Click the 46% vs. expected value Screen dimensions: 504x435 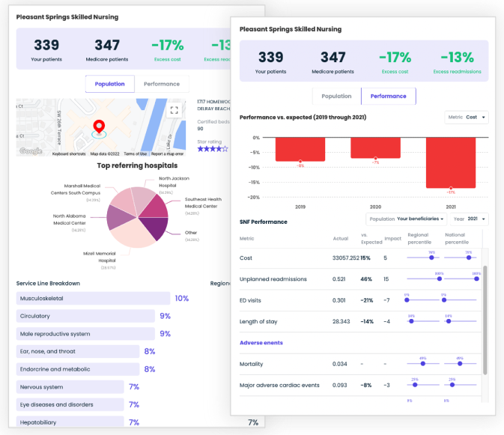tap(366, 279)
